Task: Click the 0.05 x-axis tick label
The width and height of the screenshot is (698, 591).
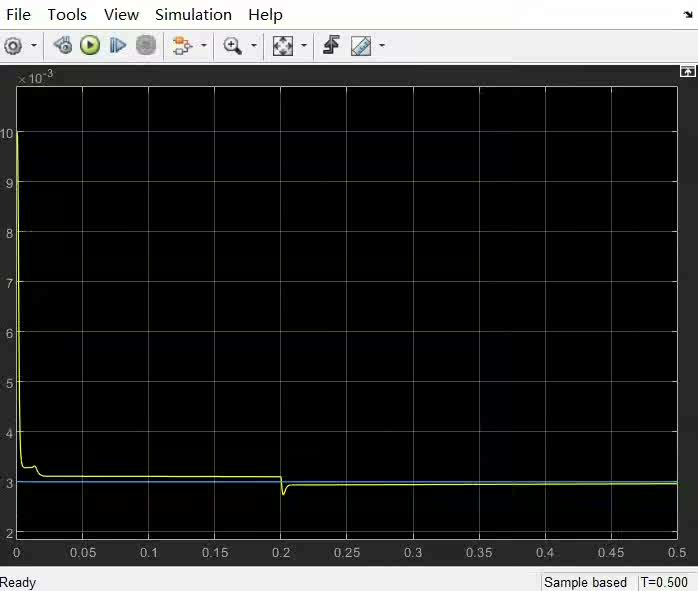Action: point(83,553)
